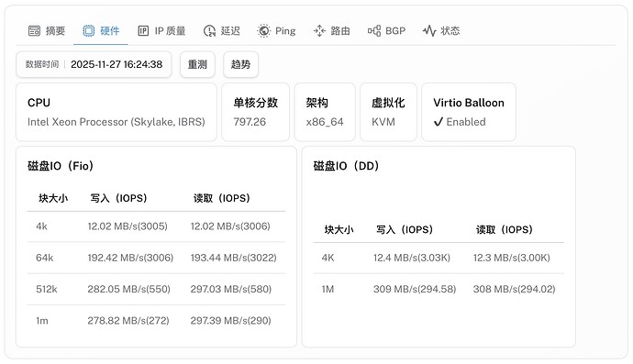The width and height of the screenshot is (633, 364).
Task: Click 块大小 header in Fio table
Action: [53, 198]
